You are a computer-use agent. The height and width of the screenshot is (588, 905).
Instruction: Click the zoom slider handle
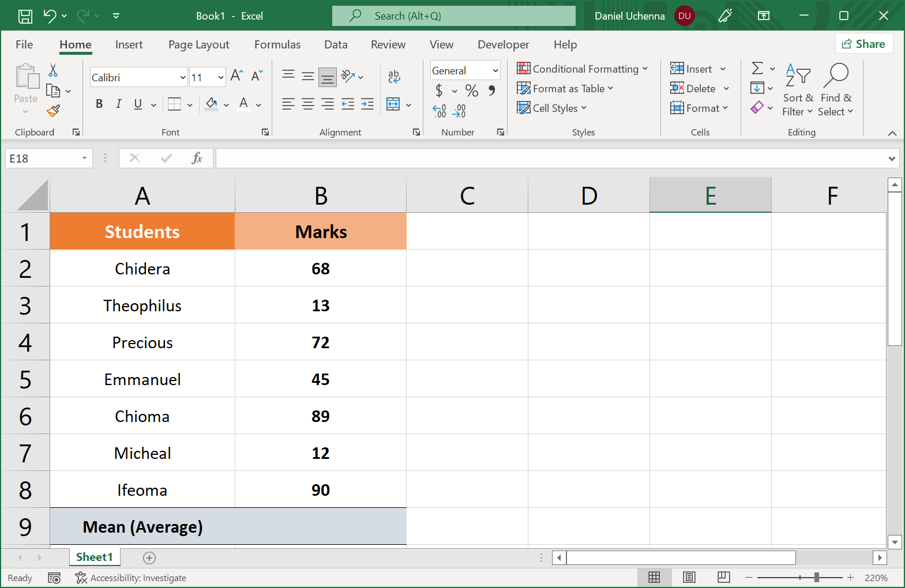817,577
